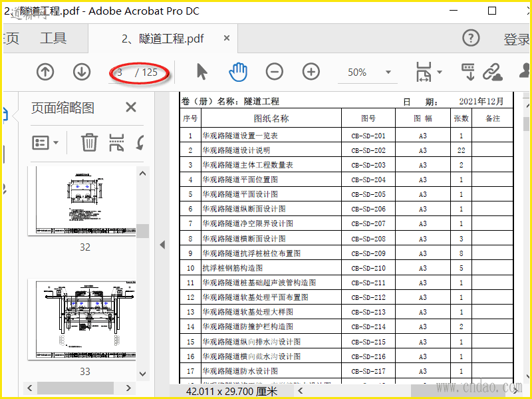This screenshot has height=399, width=532.
Task: Click the 张数 column header
Action: tap(461, 118)
